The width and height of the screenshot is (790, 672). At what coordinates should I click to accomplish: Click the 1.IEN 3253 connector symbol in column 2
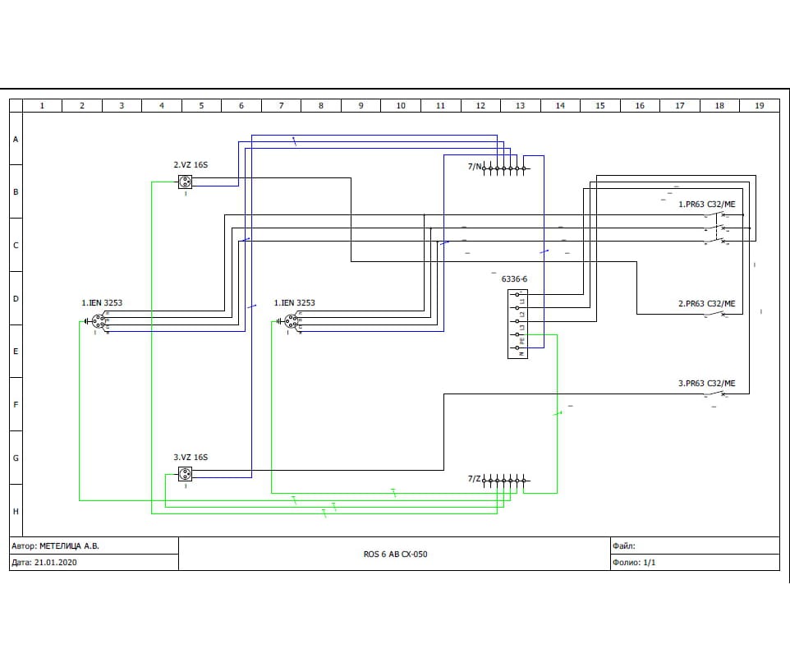pos(98,323)
